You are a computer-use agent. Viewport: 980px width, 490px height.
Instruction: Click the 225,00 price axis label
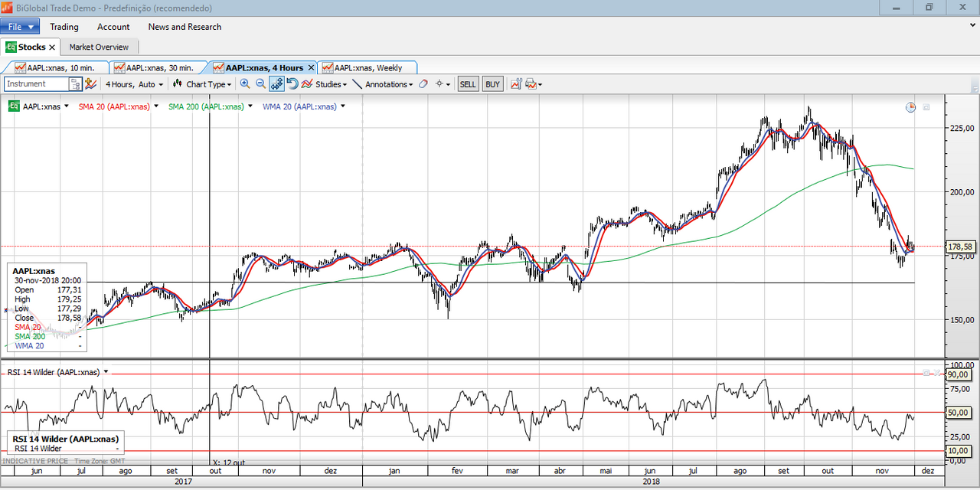962,128
